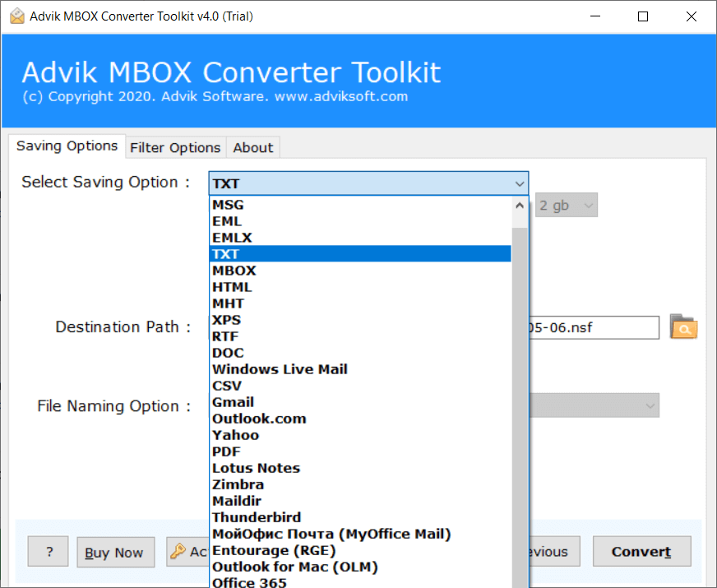717x588 pixels.
Task: Click the partly hidden Previous button
Action: pyautogui.click(x=555, y=552)
